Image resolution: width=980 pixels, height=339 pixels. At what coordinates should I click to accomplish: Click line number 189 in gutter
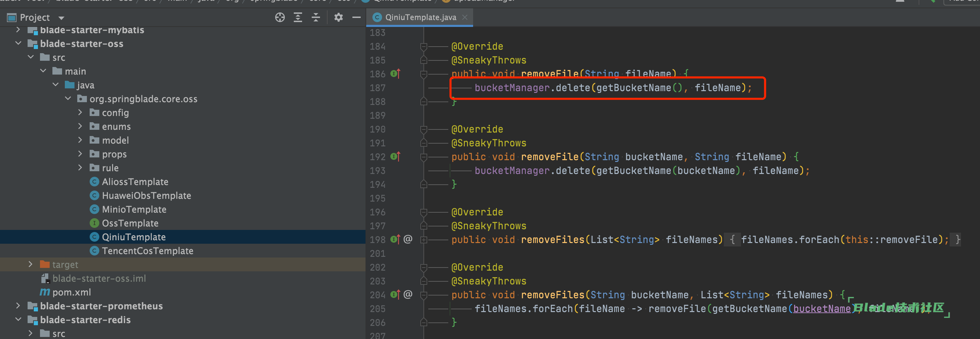pos(377,115)
